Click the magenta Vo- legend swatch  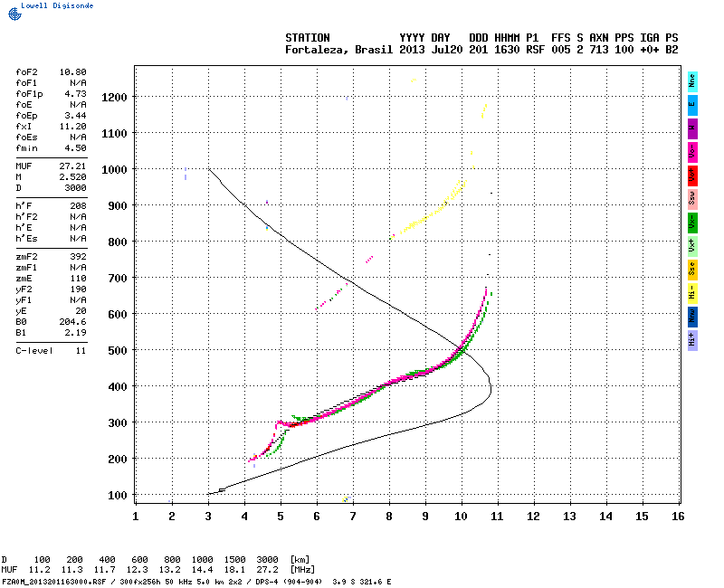click(692, 152)
